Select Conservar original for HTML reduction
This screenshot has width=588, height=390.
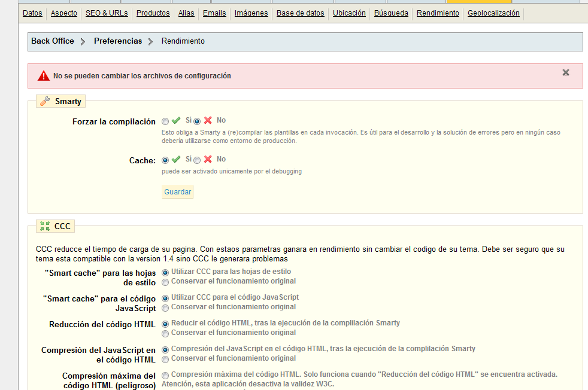[165, 334]
